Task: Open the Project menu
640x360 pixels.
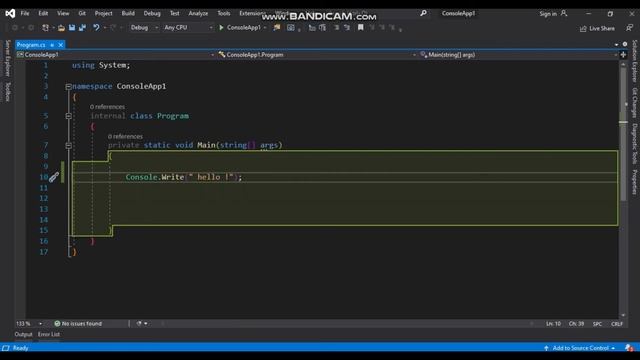Action: coord(103,13)
